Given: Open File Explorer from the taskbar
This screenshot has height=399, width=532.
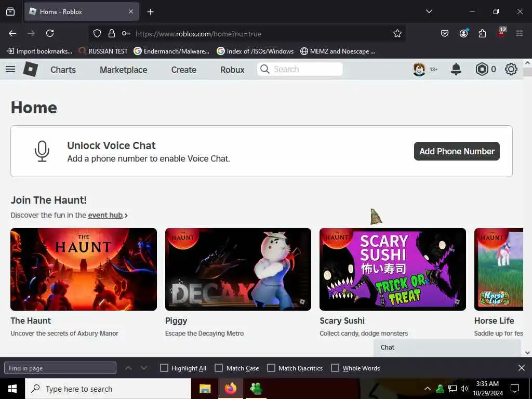Looking at the screenshot, I should pos(205,389).
